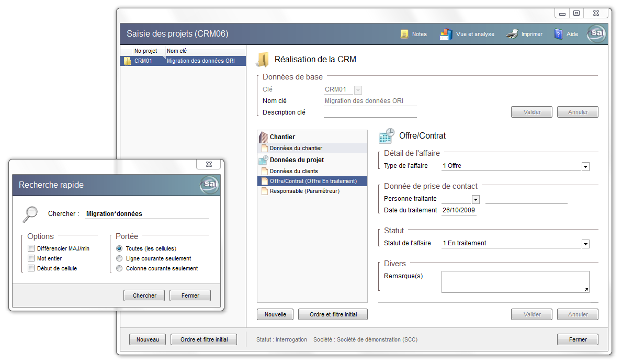622x364 pixels.
Task: Open the Notes icon in header
Action: (404, 34)
